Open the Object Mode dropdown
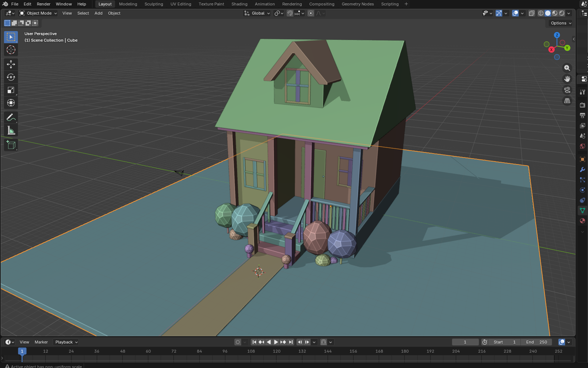Screen dimensions: 588x368 38,13
